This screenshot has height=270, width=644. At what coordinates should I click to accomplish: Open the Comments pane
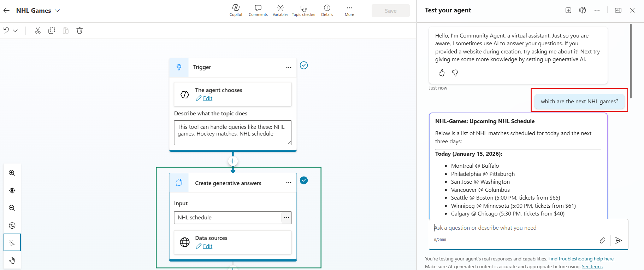click(x=258, y=10)
